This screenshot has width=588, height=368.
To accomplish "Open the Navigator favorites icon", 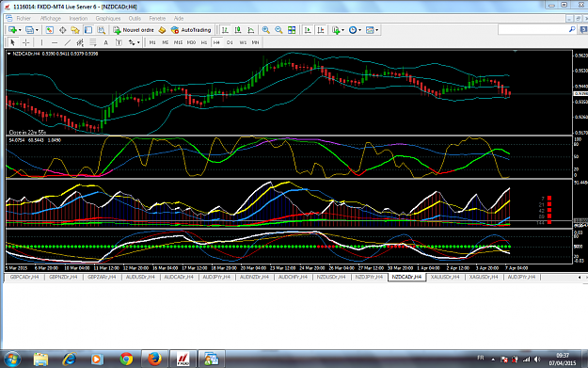I will (75, 30).
